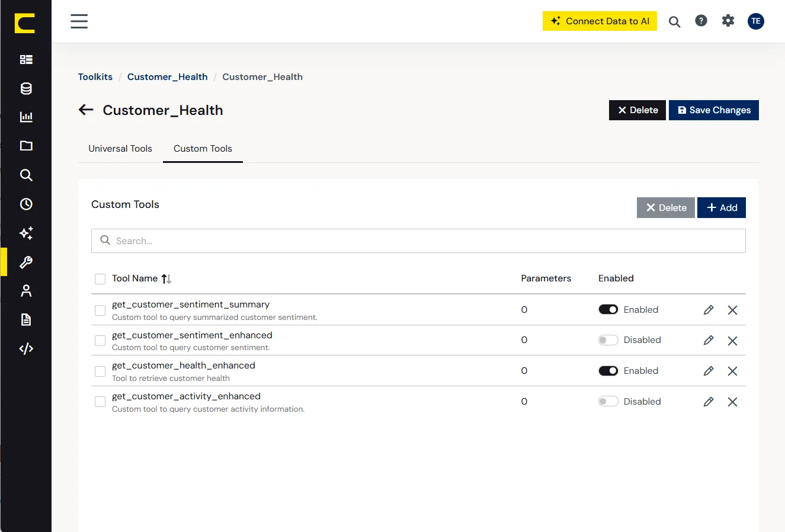The image size is (785, 532).
Task: Select get_customer_health_enhanced tool name
Action: pos(184,366)
